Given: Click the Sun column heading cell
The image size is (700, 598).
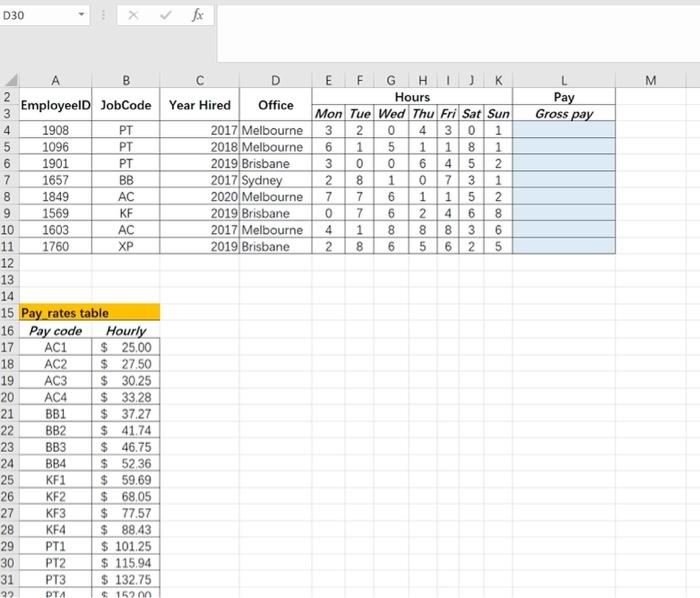Looking at the screenshot, I should point(498,114).
